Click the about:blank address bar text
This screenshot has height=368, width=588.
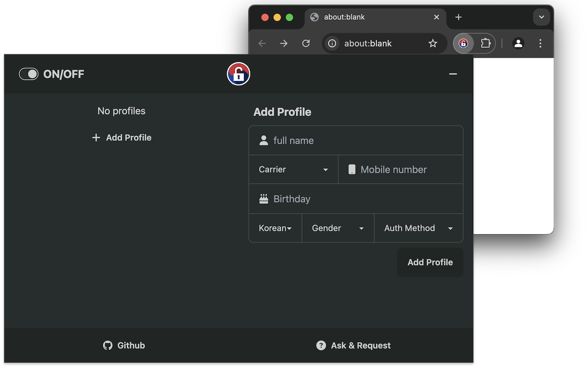(368, 43)
